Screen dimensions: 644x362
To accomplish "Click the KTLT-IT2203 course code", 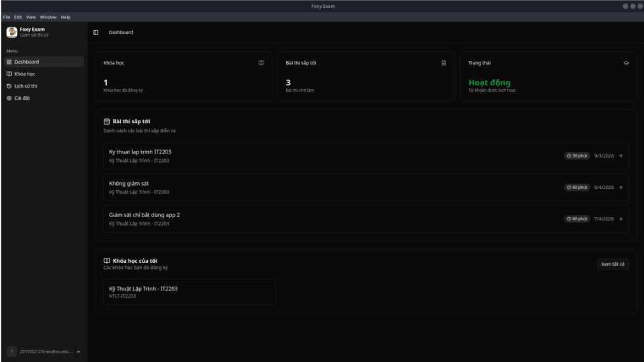I will [122, 296].
